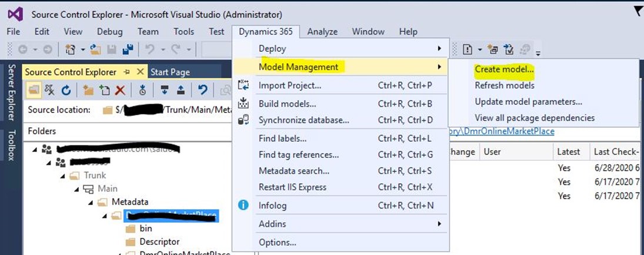Open the File menu
The width and height of the screenshot is (644, 255).
[x=14, y=32]
